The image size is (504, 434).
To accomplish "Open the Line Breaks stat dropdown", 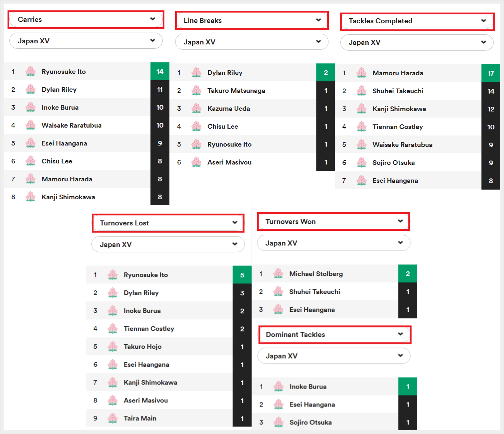I will (252, 20).
